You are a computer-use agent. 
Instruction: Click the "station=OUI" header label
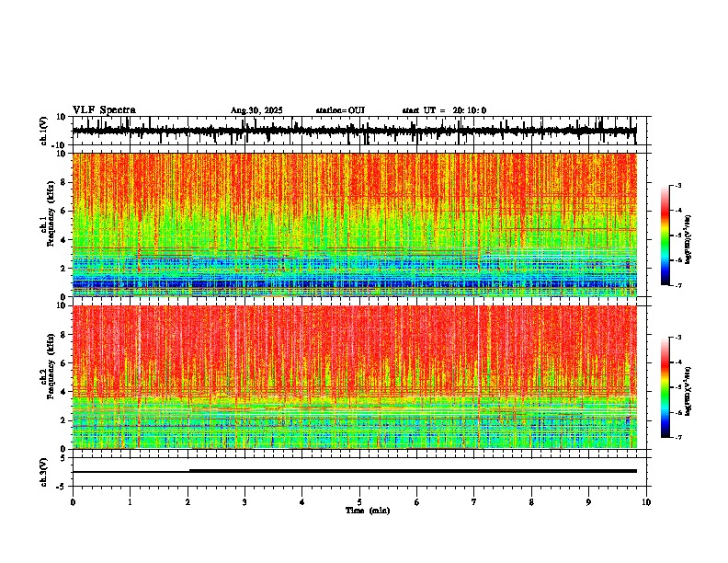pyautogui.click(x=340, y=110)
